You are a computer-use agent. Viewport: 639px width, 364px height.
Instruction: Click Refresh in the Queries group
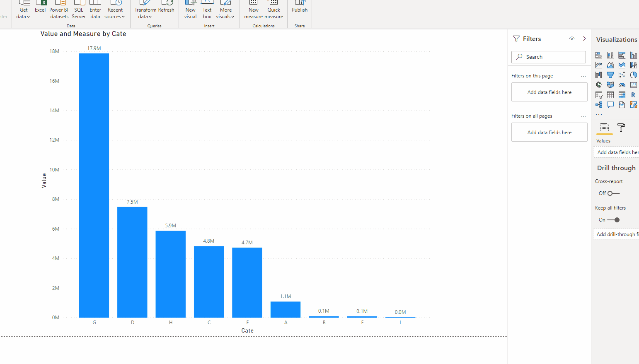[166, 7]
